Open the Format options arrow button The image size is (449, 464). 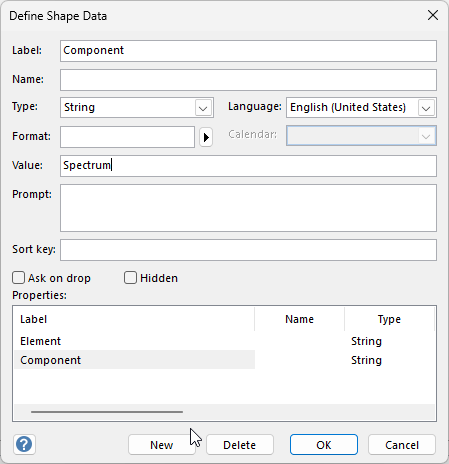[x=206, y=137]
